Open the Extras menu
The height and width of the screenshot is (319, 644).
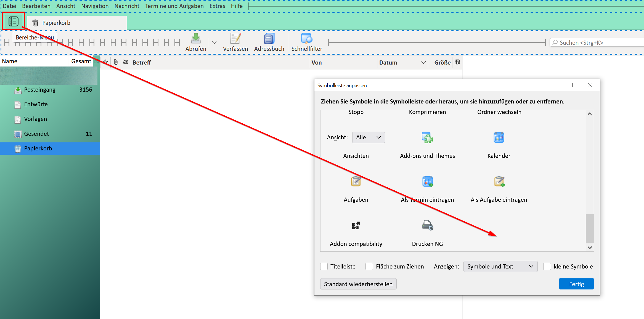pos(217,6)
